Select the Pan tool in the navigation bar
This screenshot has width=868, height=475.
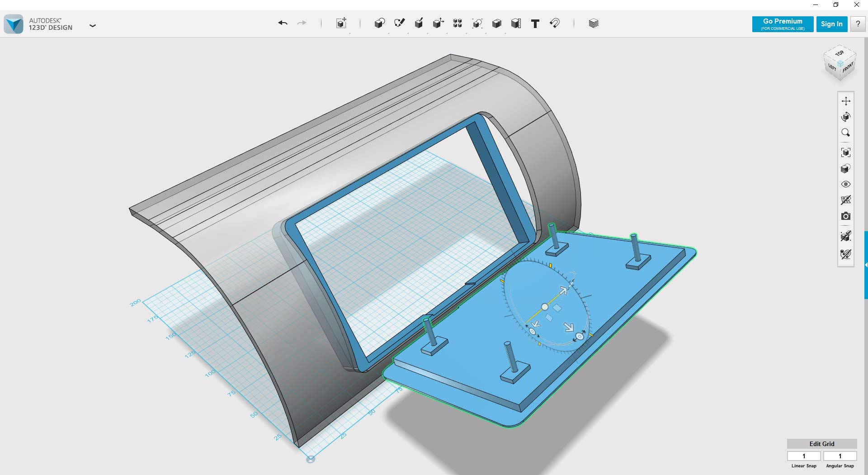pyautogui.click(x=847, y=101)
